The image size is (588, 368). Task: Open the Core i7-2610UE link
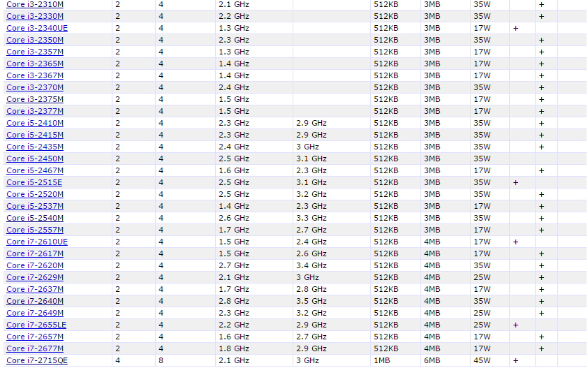click(37, 242)
